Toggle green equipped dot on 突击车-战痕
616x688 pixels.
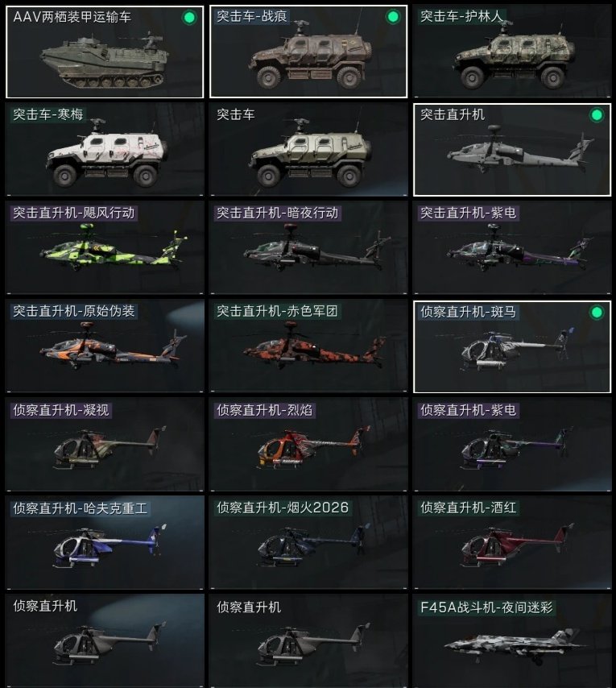click(393, 17)
